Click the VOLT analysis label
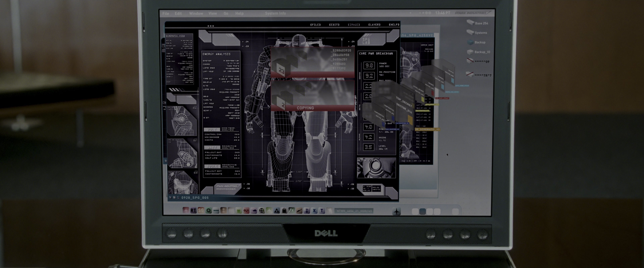This screenshot has width=644, height=268. click(x=212, y=129)
